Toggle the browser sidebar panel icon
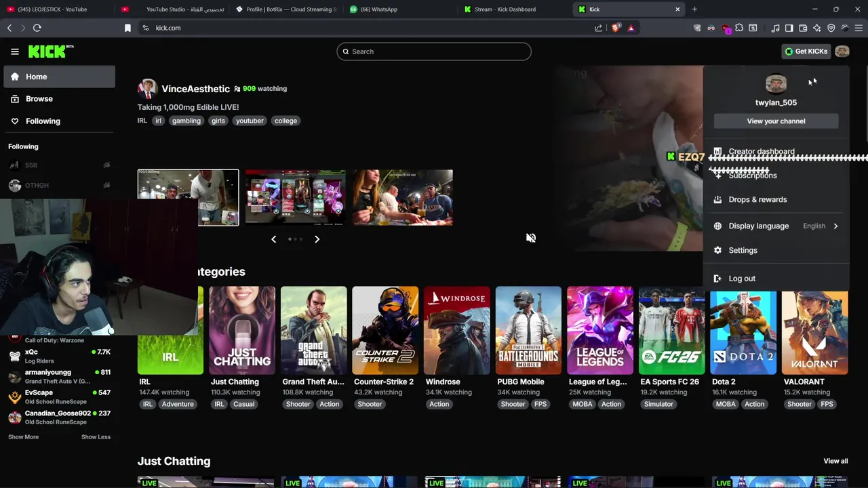This screenshot has width=868, height=488. pos(789,28)
